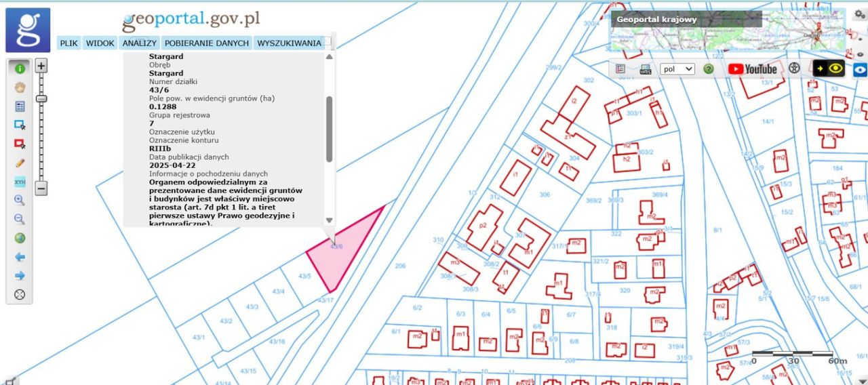Click parcel label 14/1 on map

(x=768, y=121)
